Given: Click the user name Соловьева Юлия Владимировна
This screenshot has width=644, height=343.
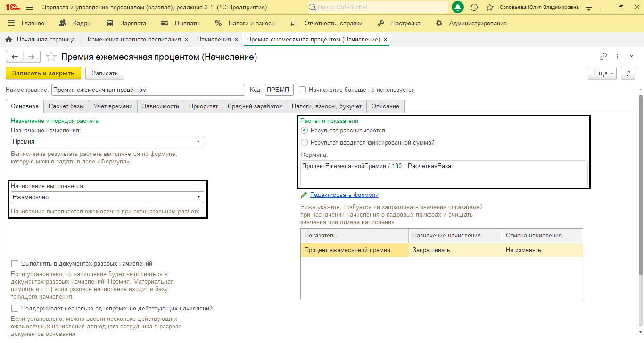Looking at the screenshot, I should tap(539, 8).
